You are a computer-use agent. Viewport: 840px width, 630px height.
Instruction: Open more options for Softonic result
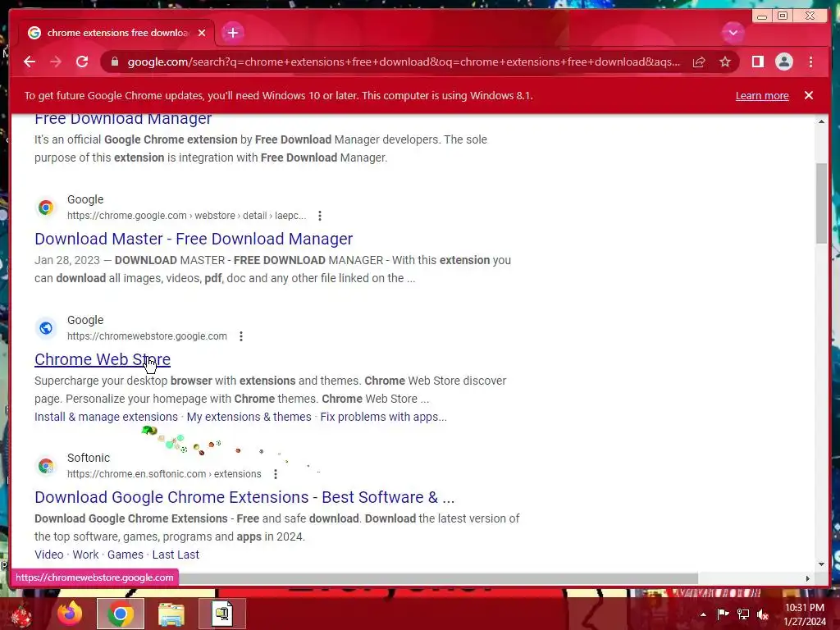pyautogui.click(x=276, y=474)
